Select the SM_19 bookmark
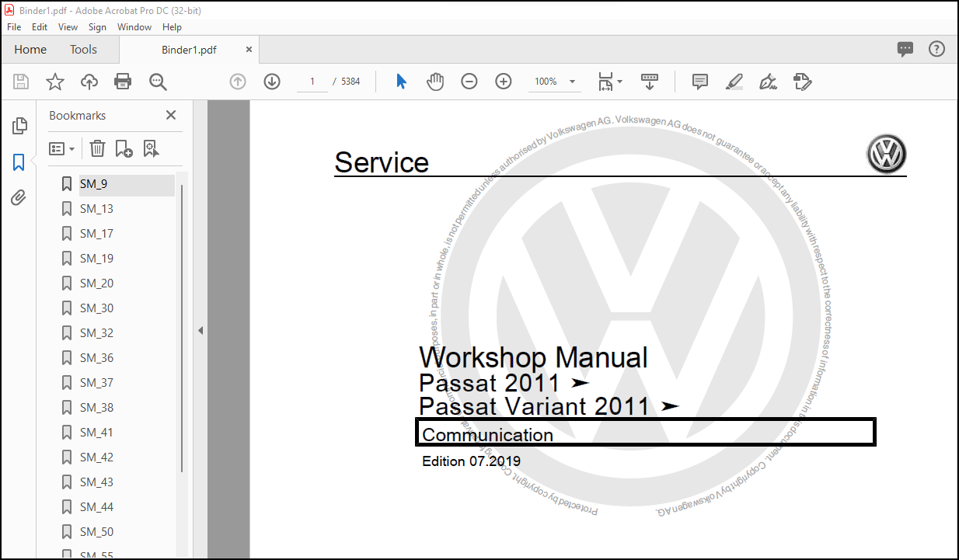This screenshot has width=959, height=560. [x=96, y=259]
